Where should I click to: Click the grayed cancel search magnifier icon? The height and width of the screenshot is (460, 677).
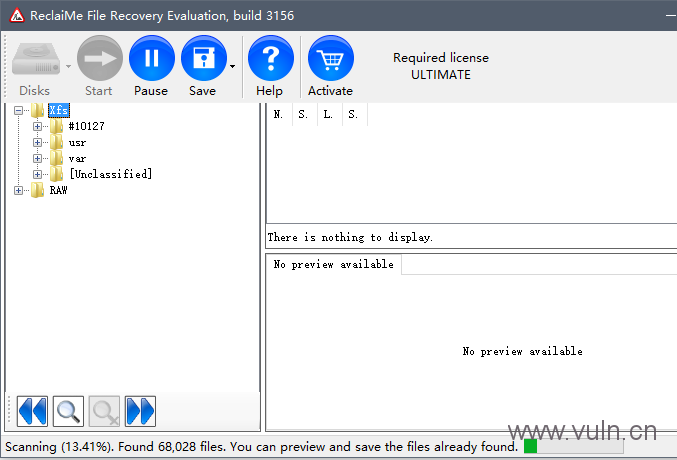[x=104, y=411]
